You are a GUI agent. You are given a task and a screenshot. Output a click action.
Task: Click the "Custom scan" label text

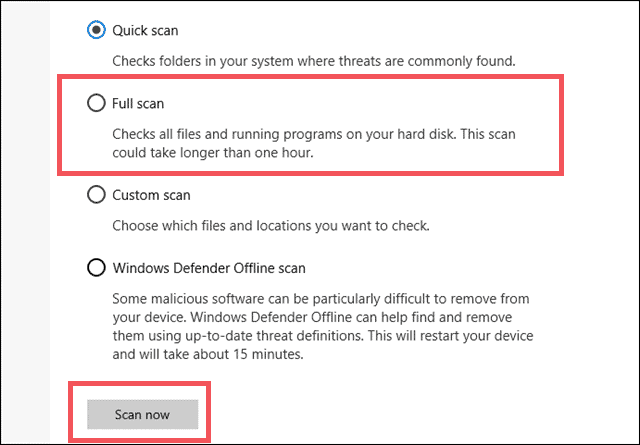click(153, 194)
